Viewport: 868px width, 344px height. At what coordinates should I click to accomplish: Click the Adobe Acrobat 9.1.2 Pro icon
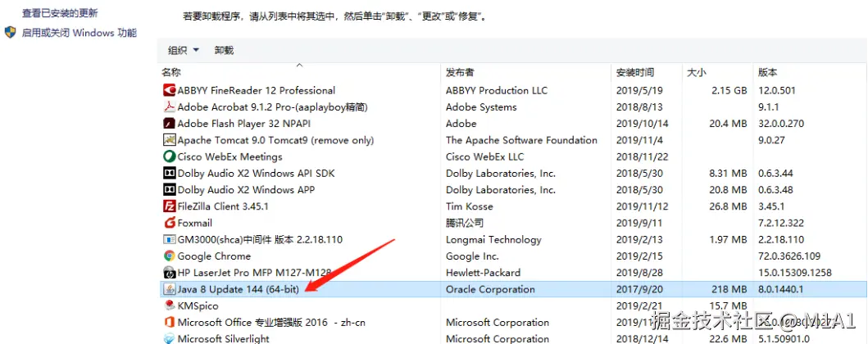pos(169,107)
